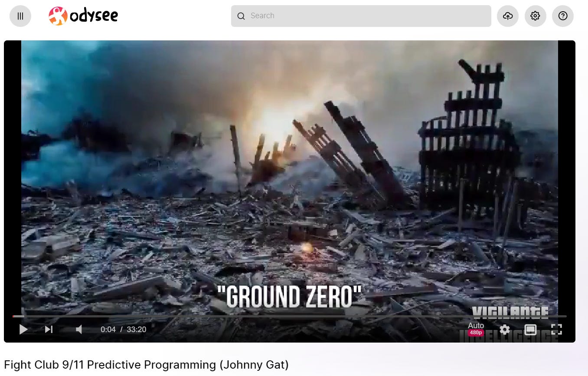Toggle theater mode in player
Screen dimensions: 588x376
[530, 330]
